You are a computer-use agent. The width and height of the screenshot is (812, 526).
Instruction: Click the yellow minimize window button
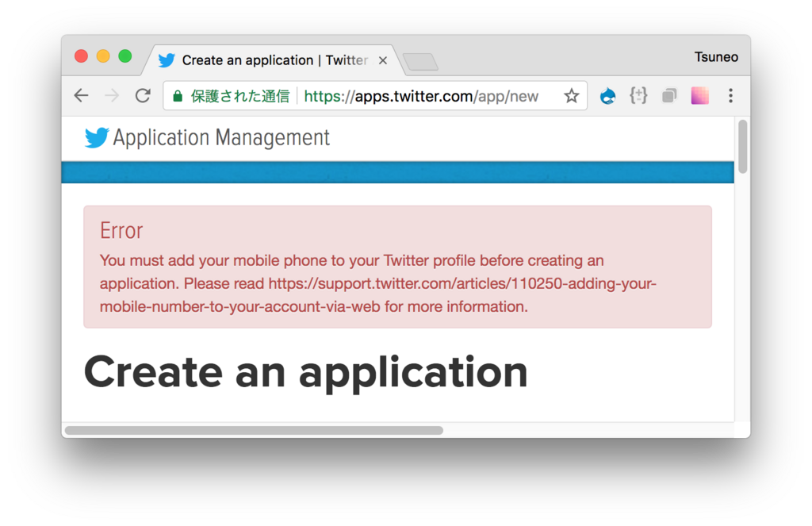103,56
